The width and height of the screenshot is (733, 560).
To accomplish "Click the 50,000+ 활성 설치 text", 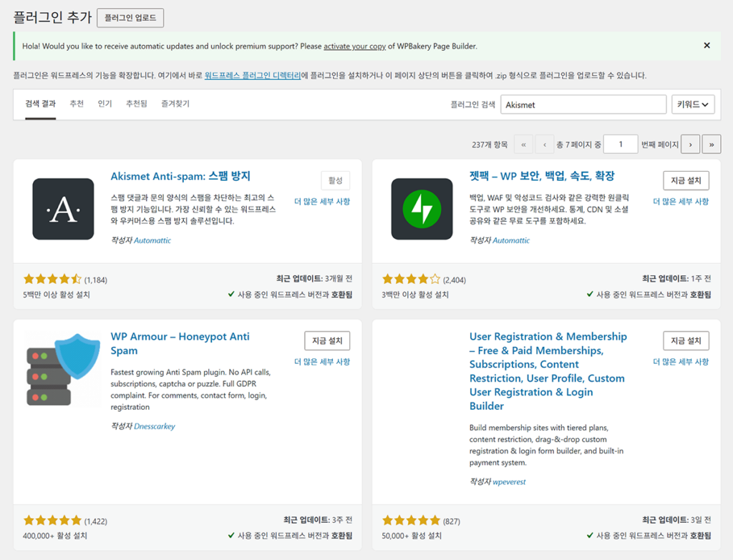I will (412, 536).
